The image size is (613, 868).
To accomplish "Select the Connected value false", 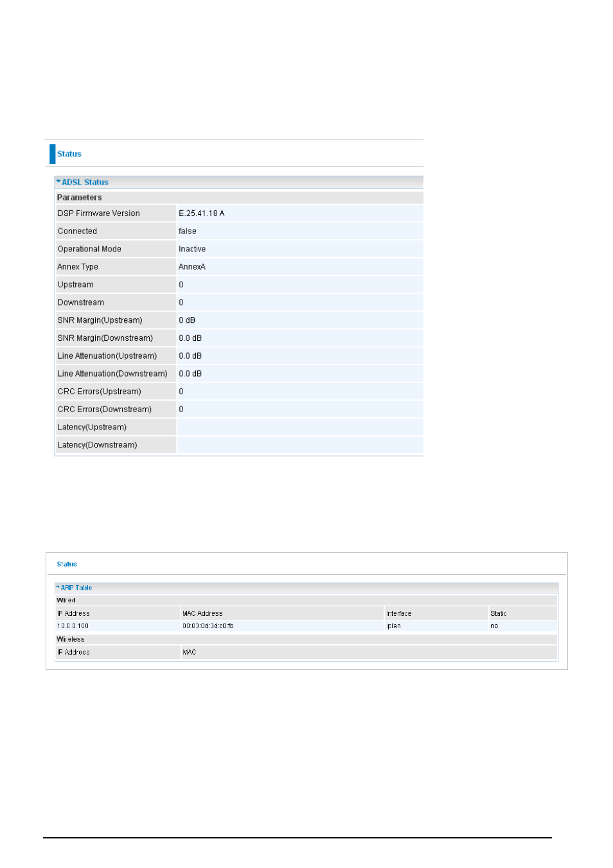I will pyautogui.click(x=188, y=231).
